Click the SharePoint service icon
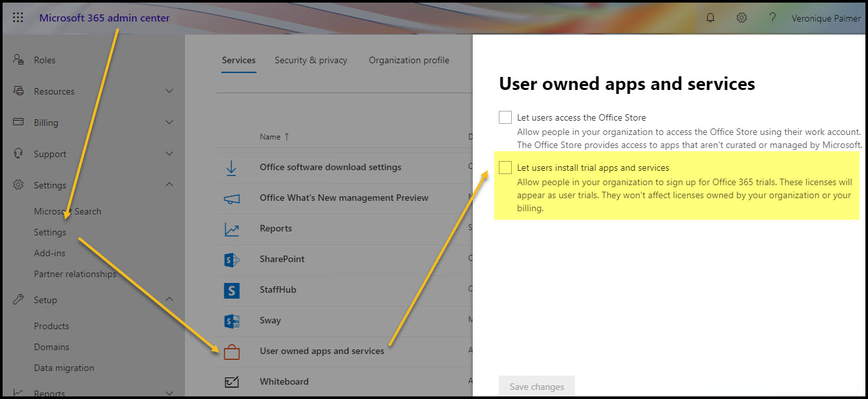Image resolution: width=868 pixels, height=399 pixels. point(231,259)
